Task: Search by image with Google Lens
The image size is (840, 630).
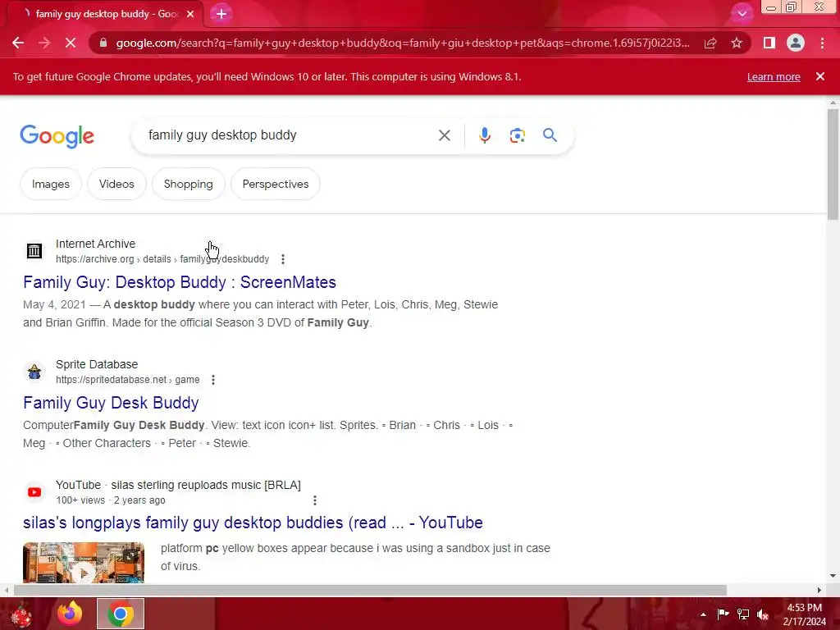Action: pyautogui.click(x=517, y=135)
